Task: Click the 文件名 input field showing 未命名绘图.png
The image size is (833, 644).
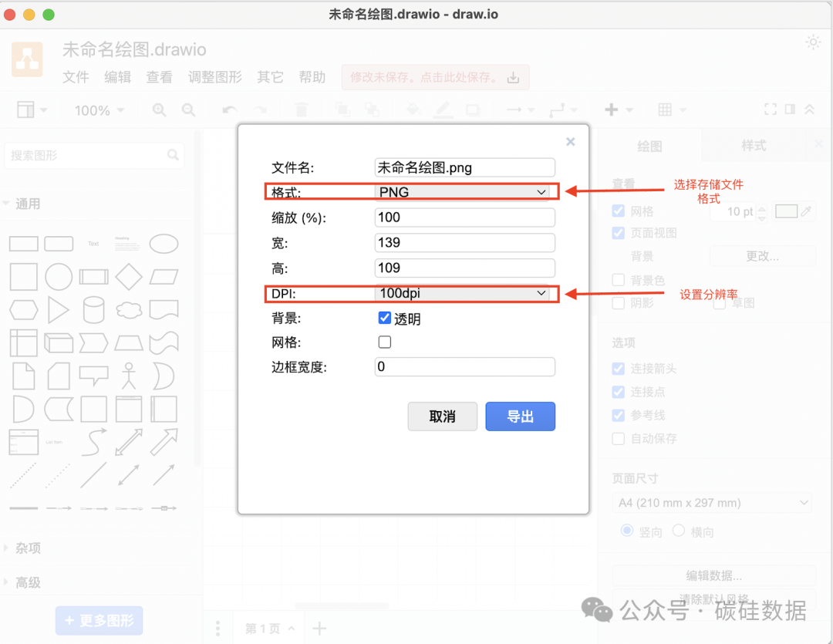Action: 464,167
